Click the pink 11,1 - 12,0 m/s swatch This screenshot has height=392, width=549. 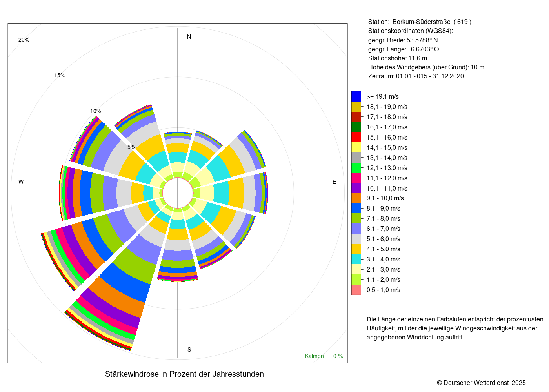click(356, 178)
